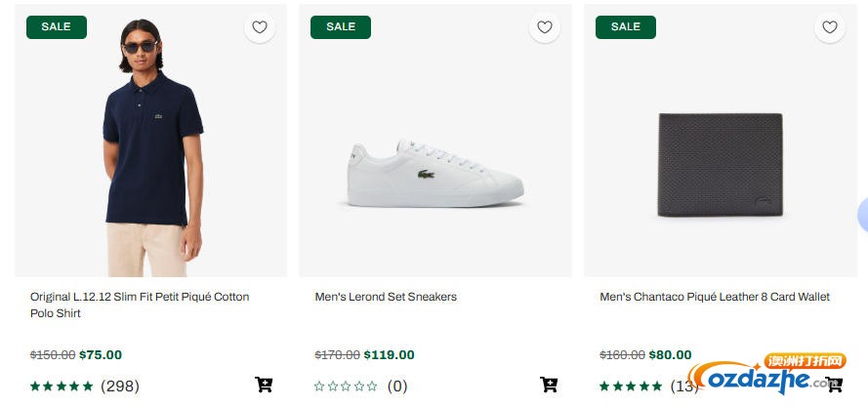Click SALE badge on wallet card
The height and width of the screenshot is (407, 868).
tap(626, 27)
